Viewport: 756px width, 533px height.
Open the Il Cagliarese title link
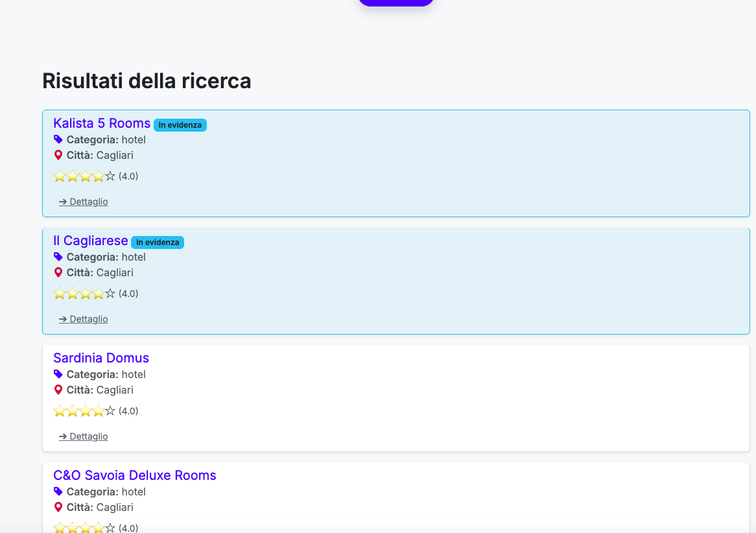tap(91, 241)
